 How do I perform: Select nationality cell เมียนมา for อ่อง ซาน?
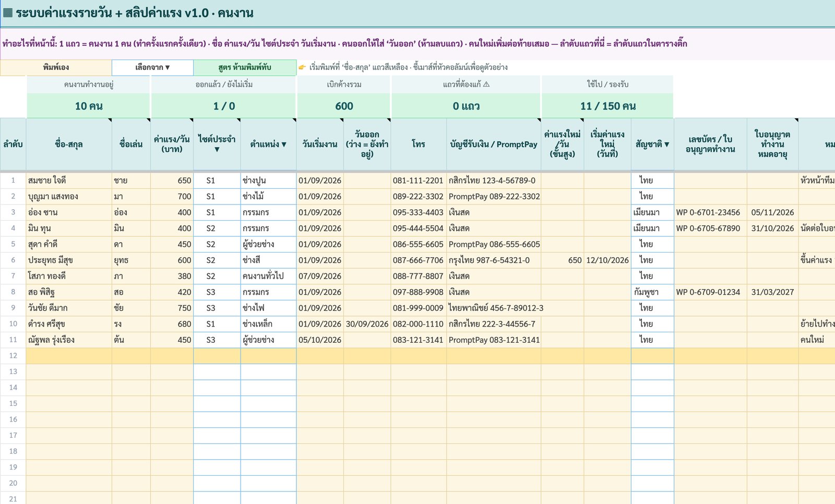tap(652, 212)
